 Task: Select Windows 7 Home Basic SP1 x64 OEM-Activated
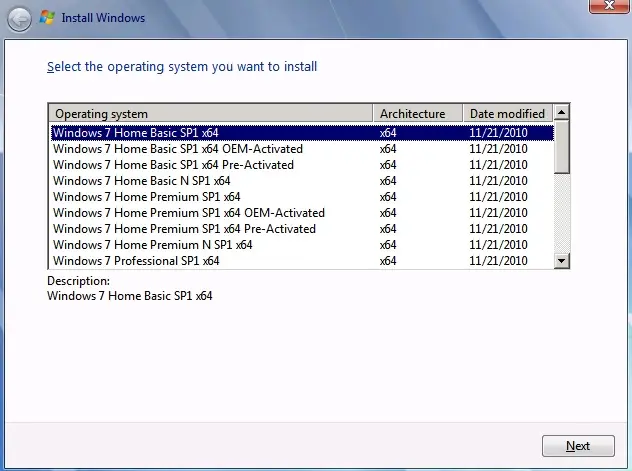tap(302, 149)
